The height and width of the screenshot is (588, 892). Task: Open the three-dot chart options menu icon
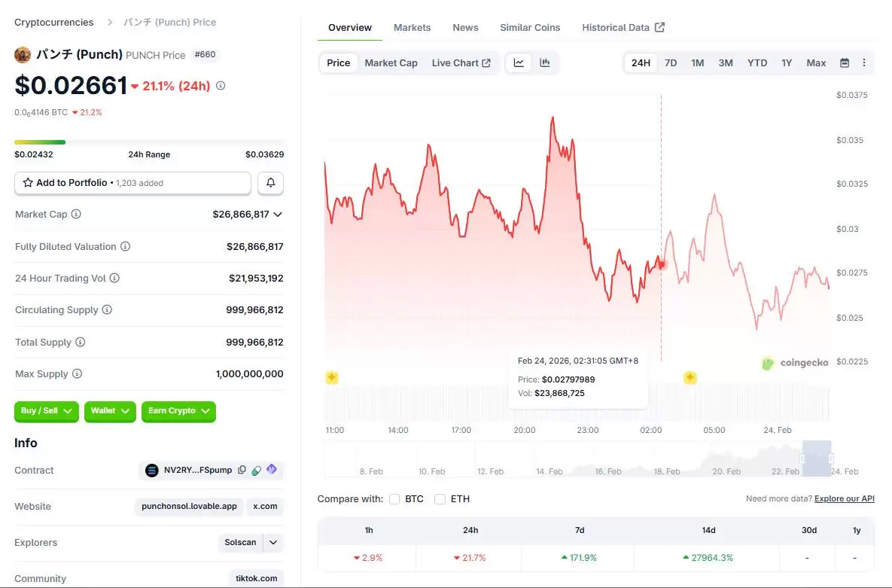(864, 62)
